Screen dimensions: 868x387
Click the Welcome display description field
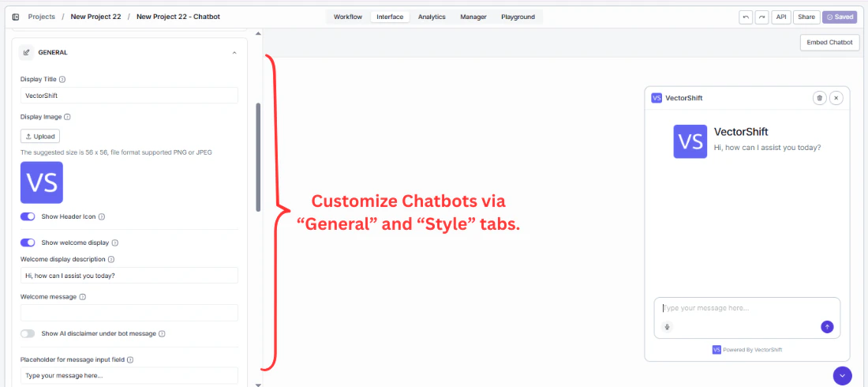(x=129, y=276)
